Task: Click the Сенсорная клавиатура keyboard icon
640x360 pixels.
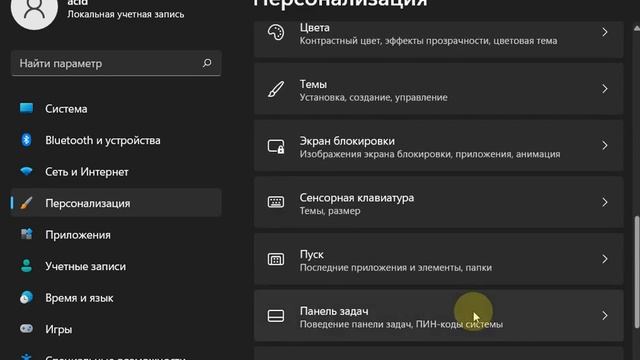Action: (276, 202)
